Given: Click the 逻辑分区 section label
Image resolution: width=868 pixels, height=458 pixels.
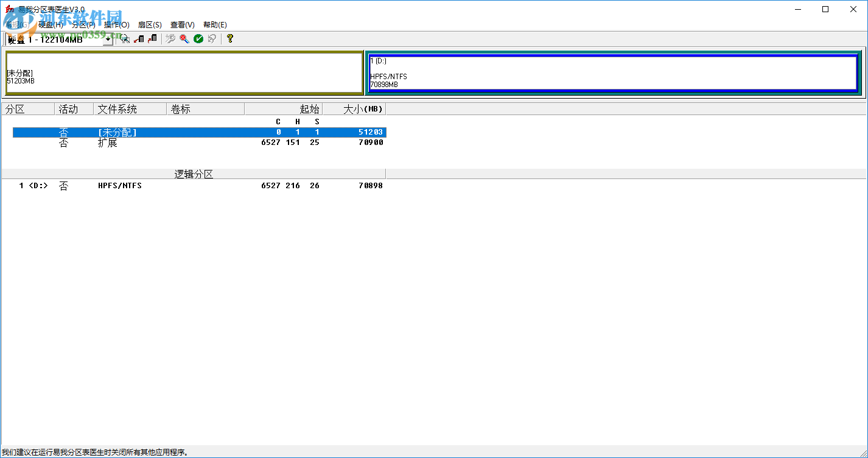Looking at the screenshot, I should (x=194, y=174).
